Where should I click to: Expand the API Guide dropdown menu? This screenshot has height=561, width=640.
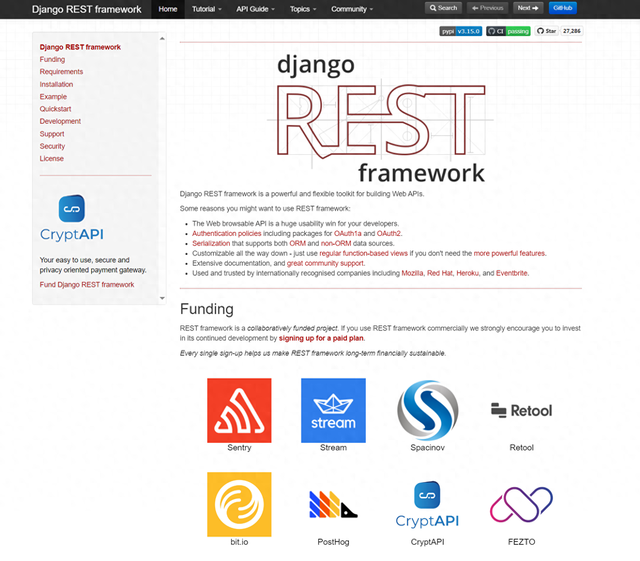point(255,9)
